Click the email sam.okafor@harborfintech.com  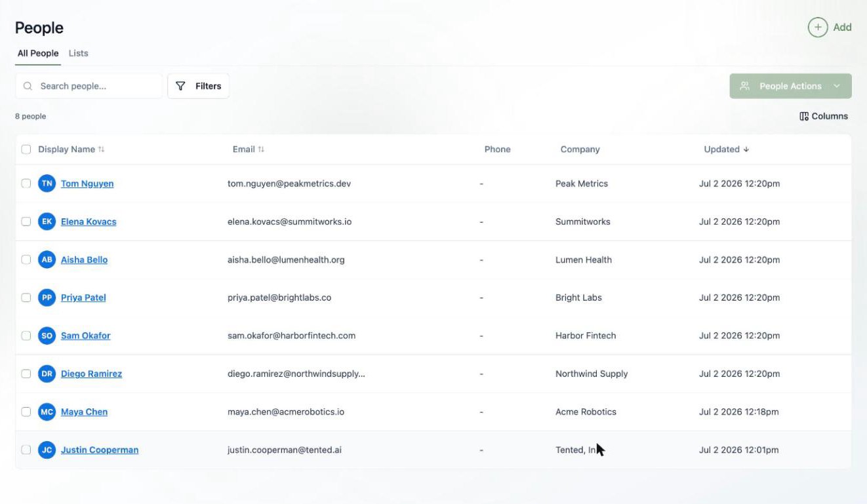click(x=291, y=336)
